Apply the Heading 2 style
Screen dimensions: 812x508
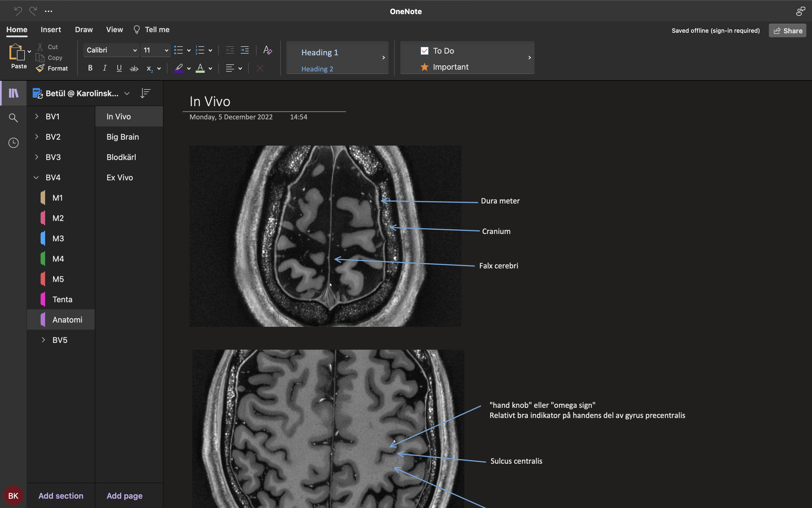click(x=317, y=69)
